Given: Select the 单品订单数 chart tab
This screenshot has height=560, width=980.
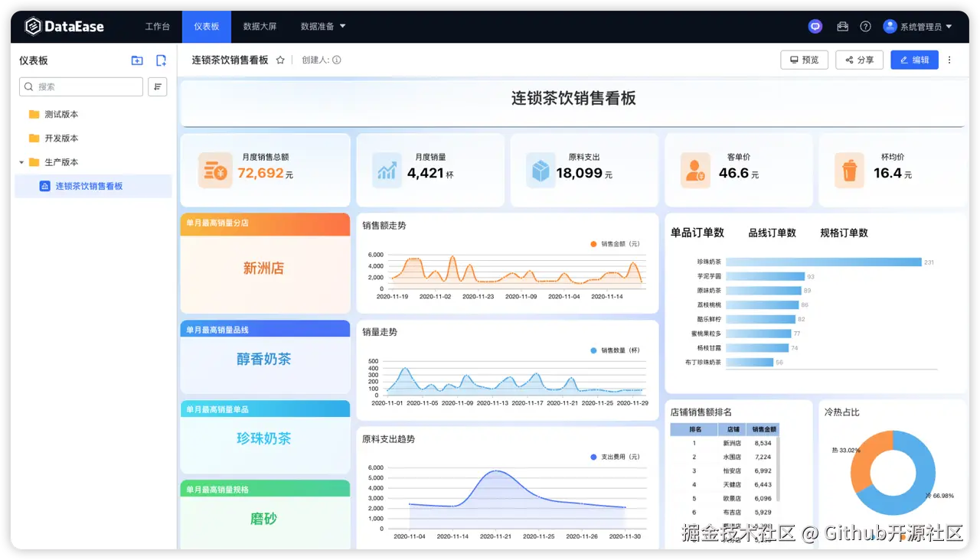Looking at the screenshot, I should coord(697,233).
